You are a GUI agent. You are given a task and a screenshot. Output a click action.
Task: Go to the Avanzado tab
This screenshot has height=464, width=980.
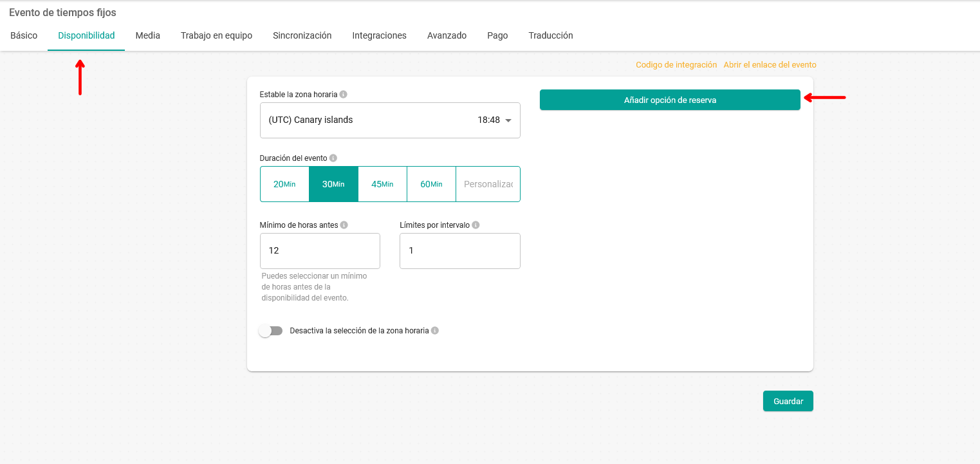[447, 35]
